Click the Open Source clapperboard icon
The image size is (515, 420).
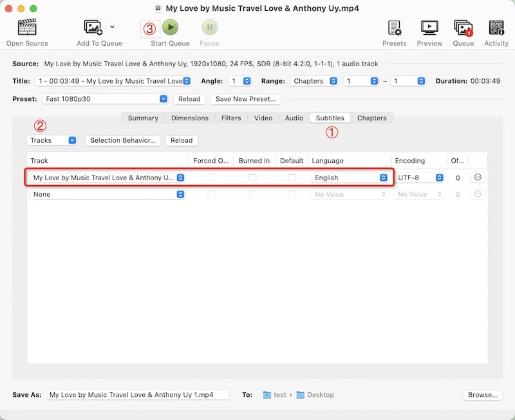point(26,28)
